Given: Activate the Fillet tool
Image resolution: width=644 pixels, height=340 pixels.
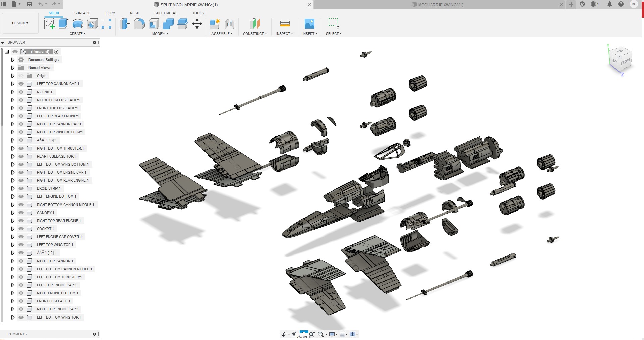Looking at the screenshot, I should (139, 24).
